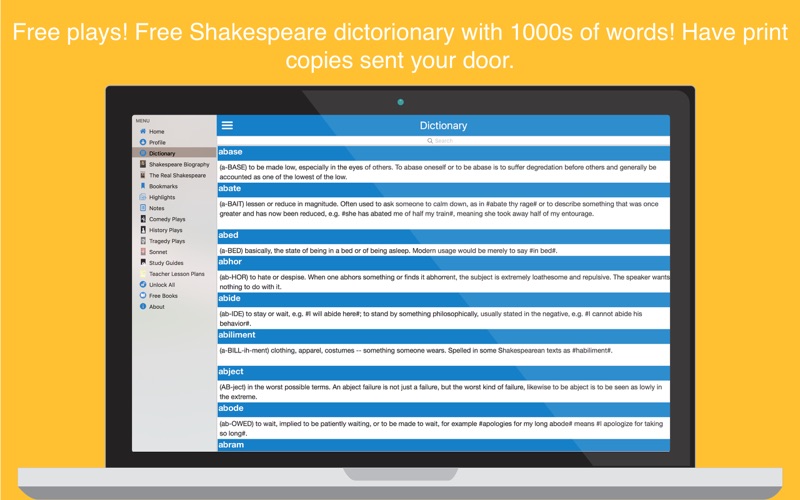Click the Home icon in sidebar

click(x=143, y=131)
